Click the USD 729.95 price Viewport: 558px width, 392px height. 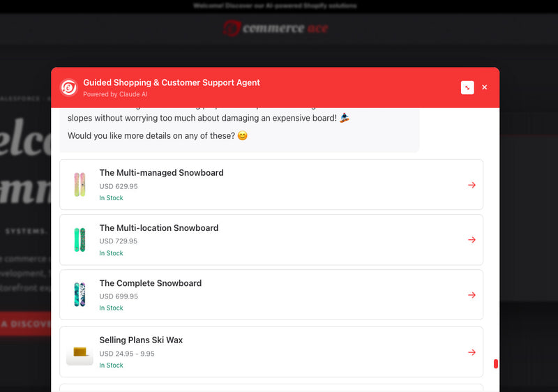118,241
